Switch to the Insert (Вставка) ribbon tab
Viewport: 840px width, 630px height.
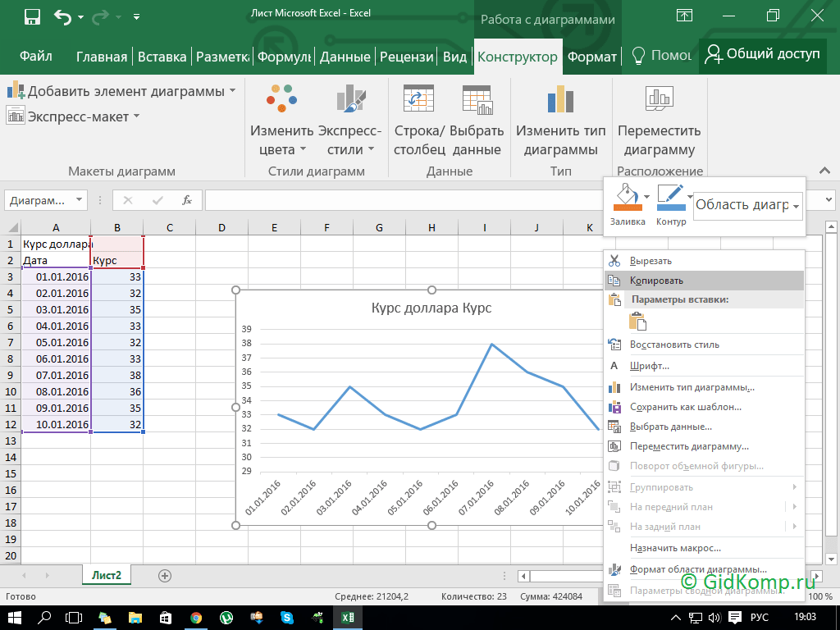tap(162, 57)
